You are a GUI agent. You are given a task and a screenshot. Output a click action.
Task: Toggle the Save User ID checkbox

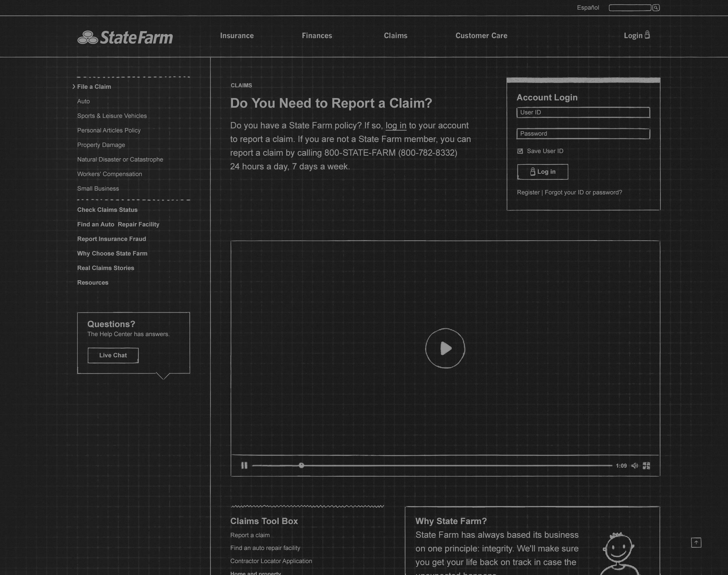point(520,151)
